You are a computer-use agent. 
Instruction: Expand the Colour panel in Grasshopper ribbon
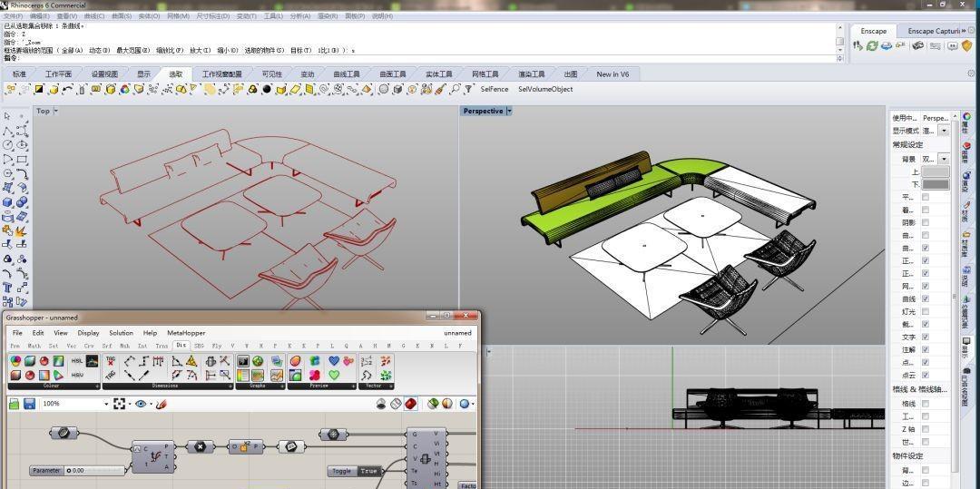pos(97,386)
